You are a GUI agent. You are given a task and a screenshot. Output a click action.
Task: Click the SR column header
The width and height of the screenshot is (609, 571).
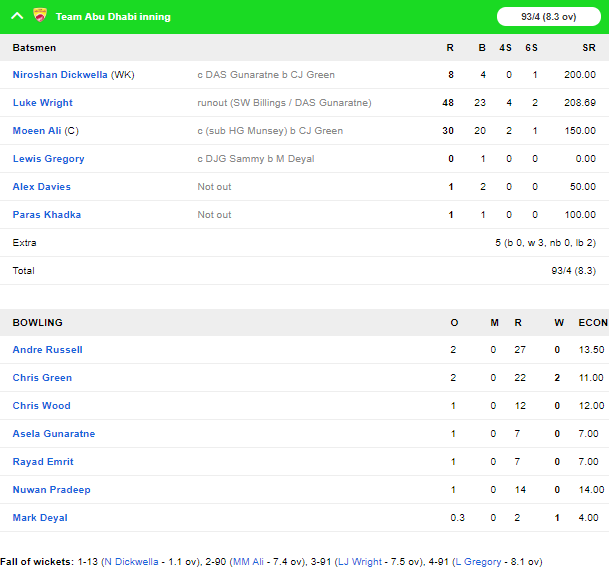coord(589,48)
